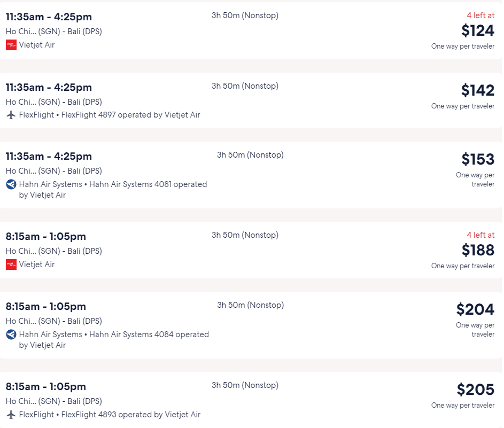Viewport: 504px width, 428px height.
Task: Choose the $153 Hahn Air Systems fare
Action: point(478,159)
